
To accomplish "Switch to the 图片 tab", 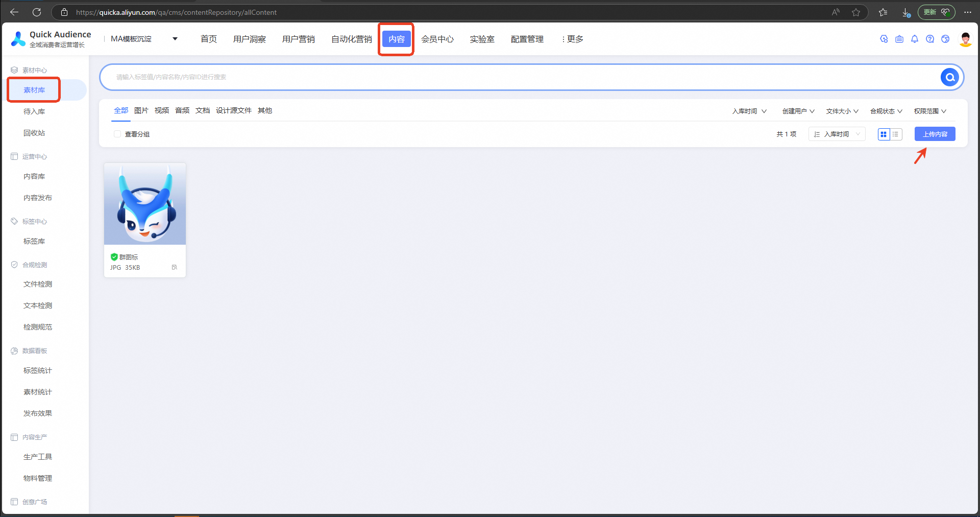I will (141, 110).
